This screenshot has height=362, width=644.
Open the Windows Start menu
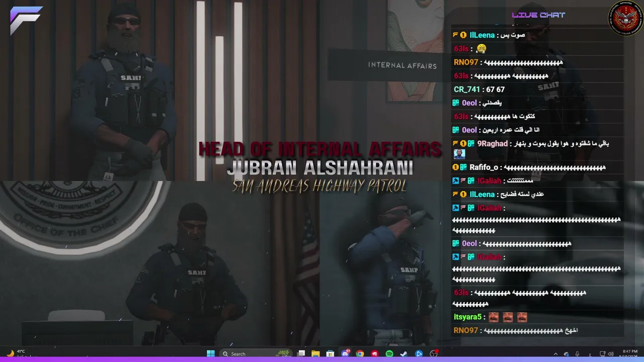pos(211,354)
